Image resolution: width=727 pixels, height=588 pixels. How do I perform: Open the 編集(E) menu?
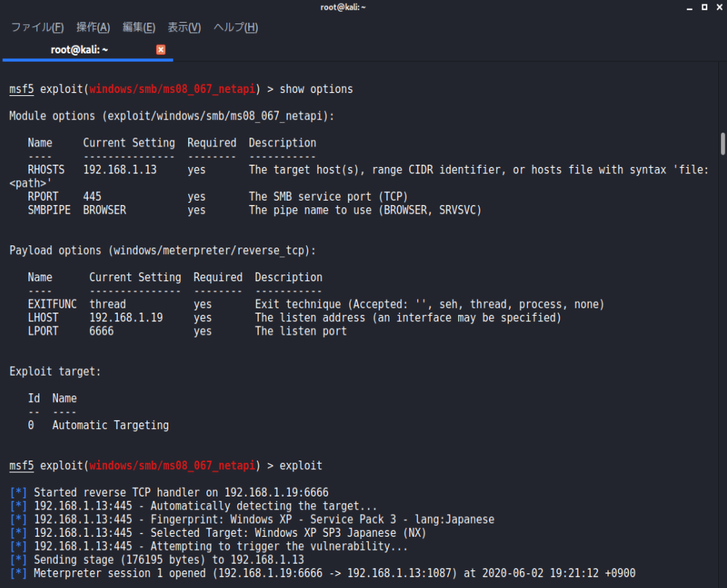(138, 27)
